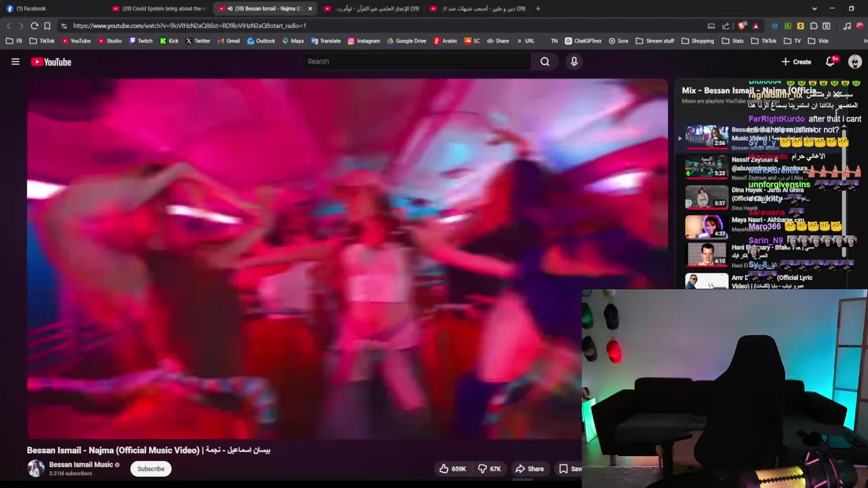Open the Maps bookmark

click(x=293, y=41)
